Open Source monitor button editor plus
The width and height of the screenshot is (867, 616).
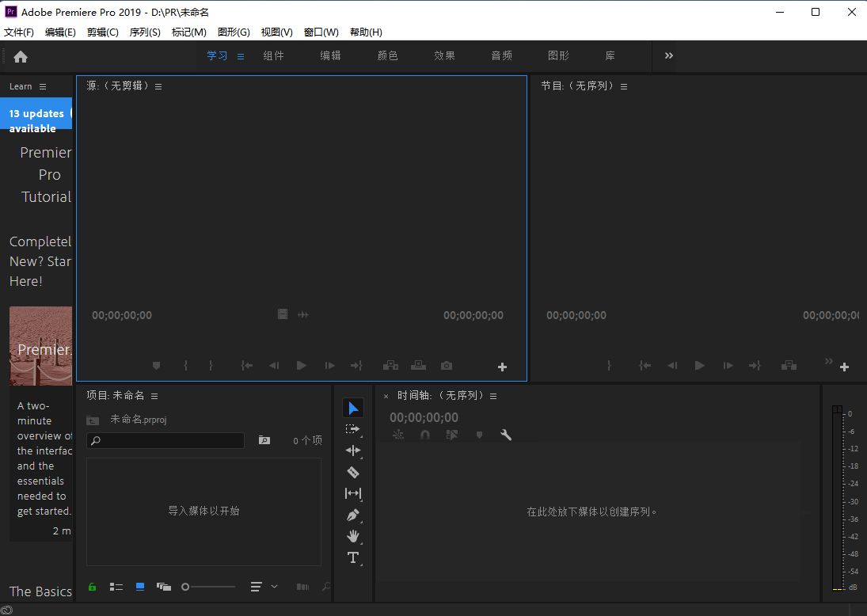pyautogui.click(x=502, y=367)
